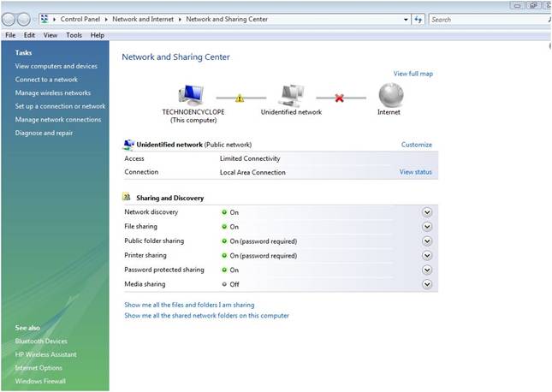This screenshot has width=552, height=392.
Task: Click Network and Internet in the breadcrumb
Action: (143, 20)
